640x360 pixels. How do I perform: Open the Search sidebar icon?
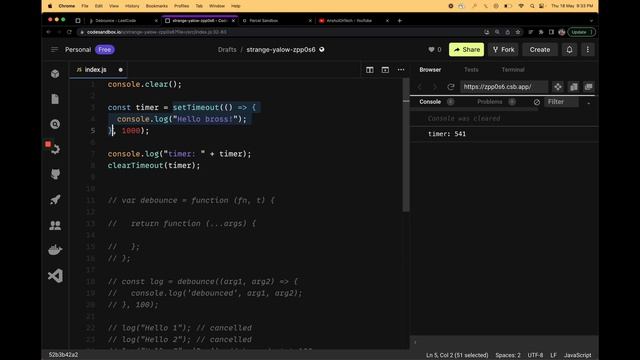55,124
